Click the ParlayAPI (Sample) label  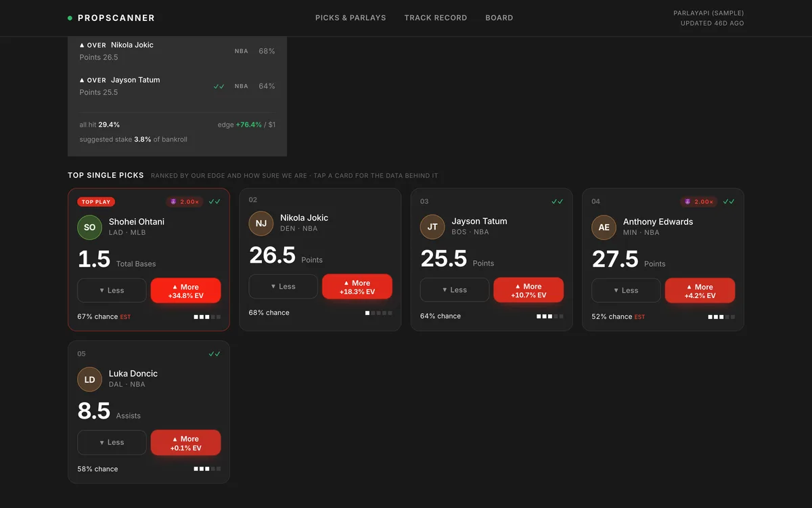[x=708, y=13]
